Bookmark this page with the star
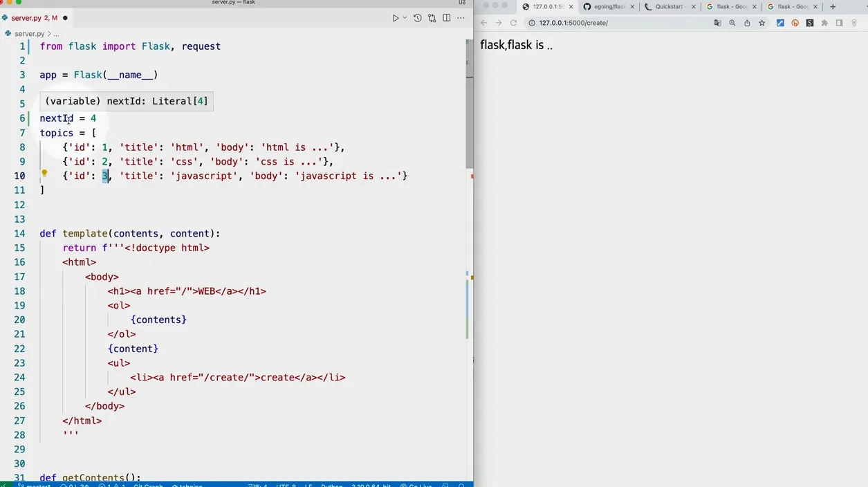The height and width of the screenshot is (487, 868). 762,23
